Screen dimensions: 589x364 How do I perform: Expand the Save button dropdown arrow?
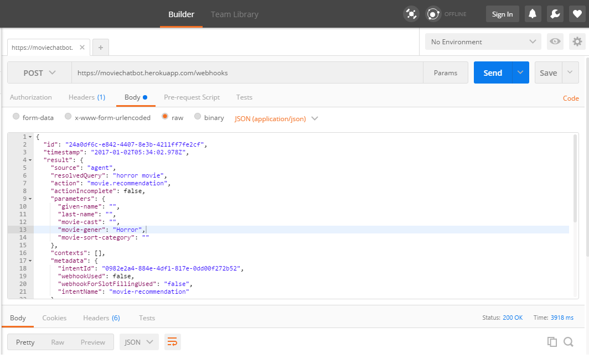pos(570,72)
